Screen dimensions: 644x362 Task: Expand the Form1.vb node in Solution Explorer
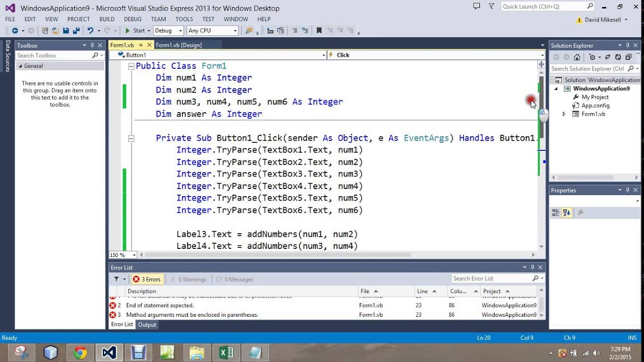(x=563, y=114)
